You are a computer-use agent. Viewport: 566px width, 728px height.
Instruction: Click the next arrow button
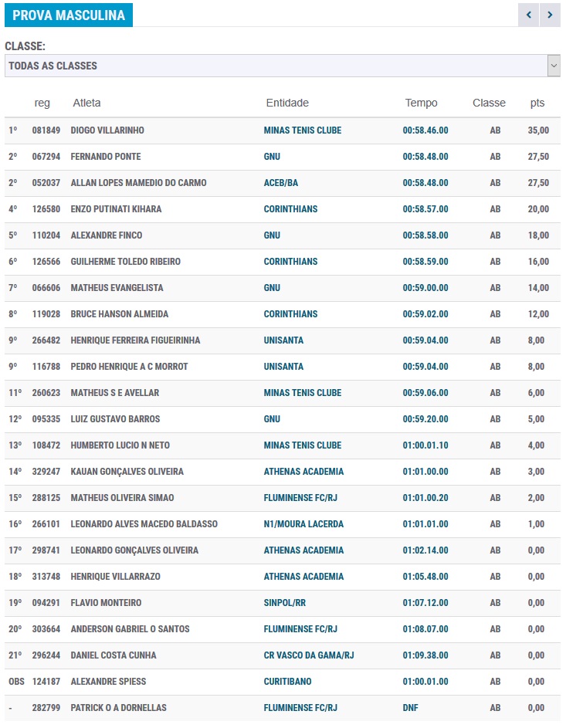click(550, 15)
